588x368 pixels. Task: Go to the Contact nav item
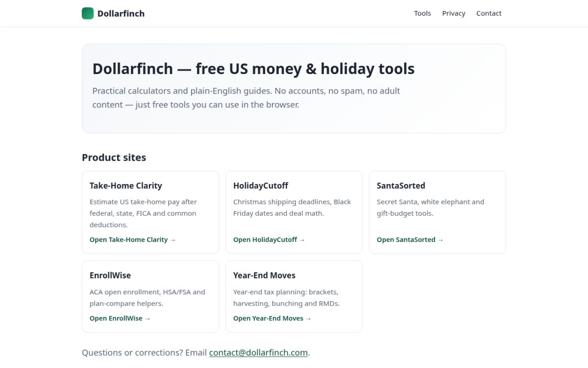coord(489,13)
